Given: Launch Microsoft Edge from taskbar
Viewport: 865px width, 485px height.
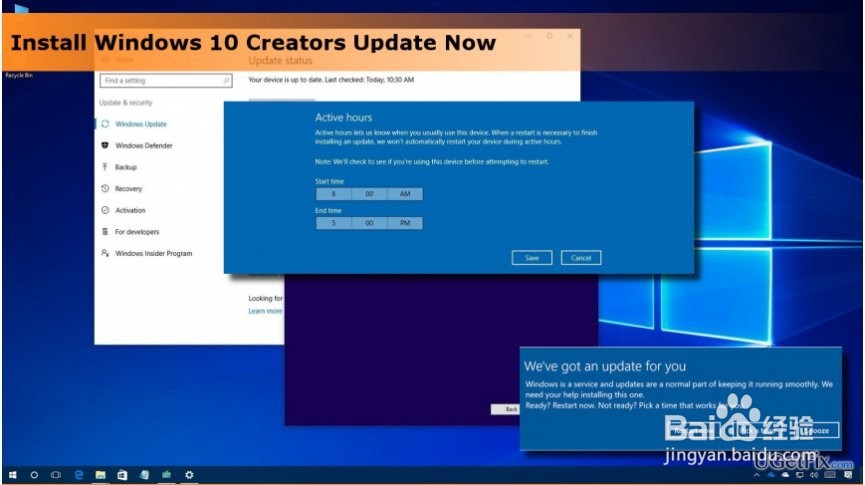Looking at the screenshot, I should click(x=78, y=475).
